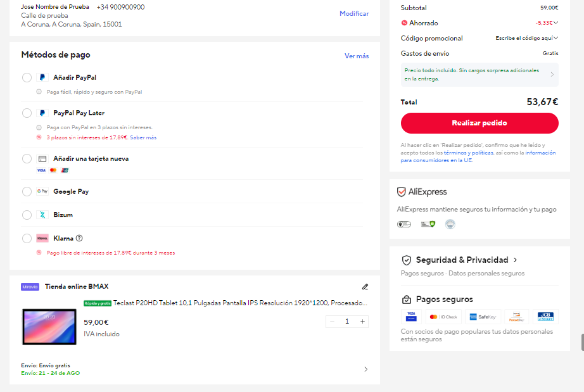Click the Total amount 53,67€
This screenshot has width=584, height=392.
[542, 101]
